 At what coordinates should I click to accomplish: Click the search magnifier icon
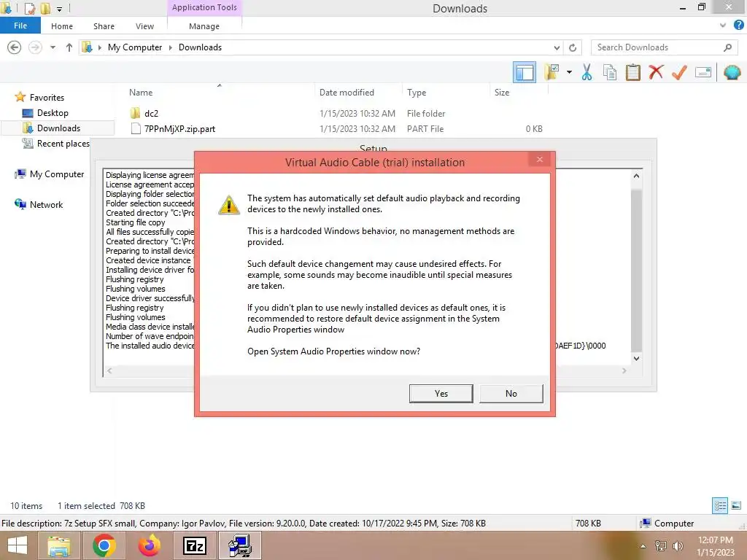[727, 47]
